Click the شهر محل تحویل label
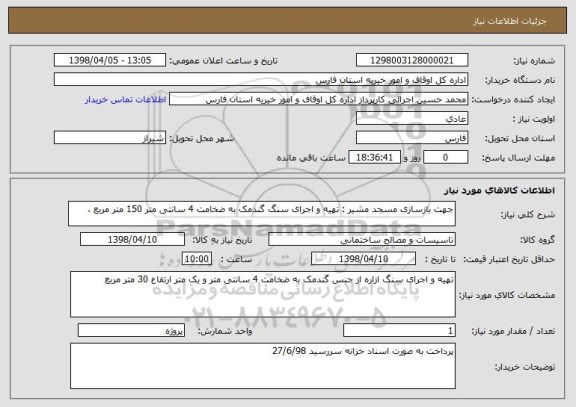Image resolution: width=576 pixels, height=407 pixels. [202, 138]
